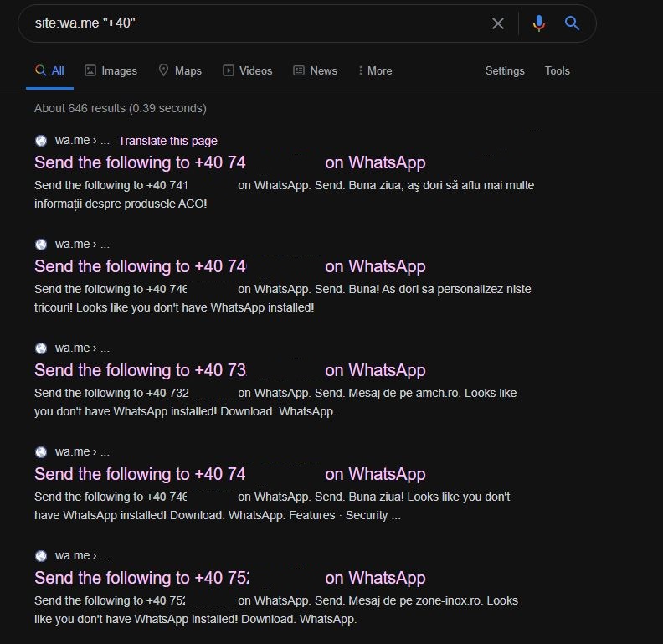Open the More search options menu
663x644 pixels.
375,70
